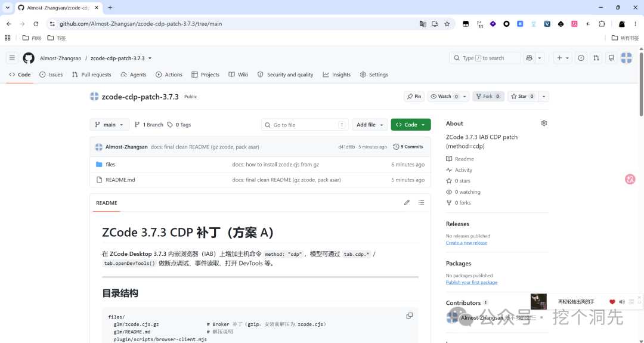Translate this page icon in address bar
This screenshot has width=644, height=343.
tap(423, 24)
